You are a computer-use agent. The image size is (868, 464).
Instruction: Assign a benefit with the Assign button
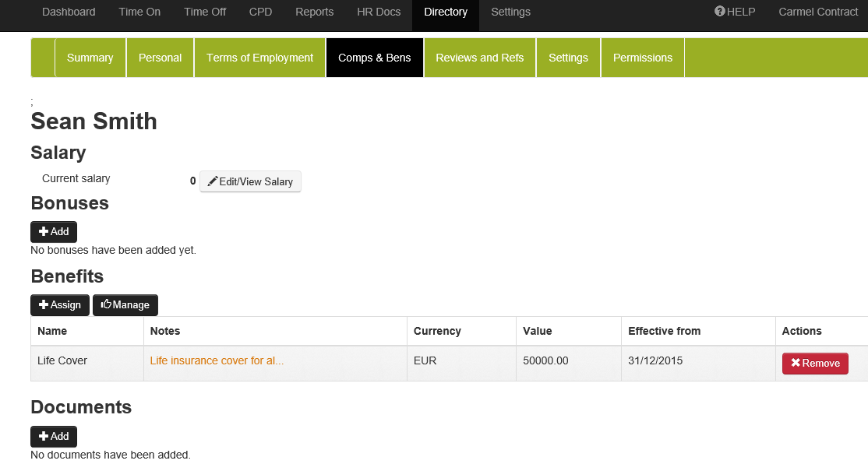[60, 304]
